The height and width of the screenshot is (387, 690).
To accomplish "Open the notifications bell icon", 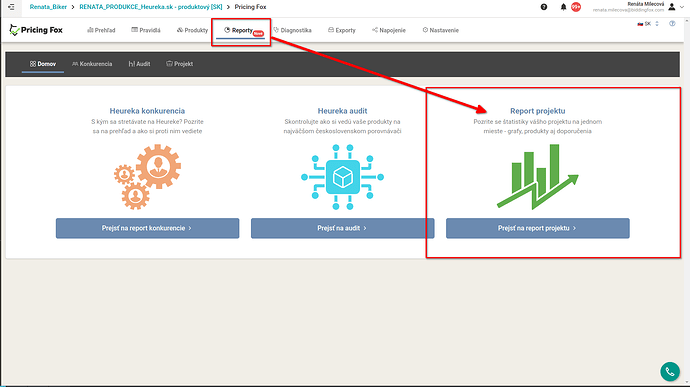I will pyautogui.click(x=563, y=7).
